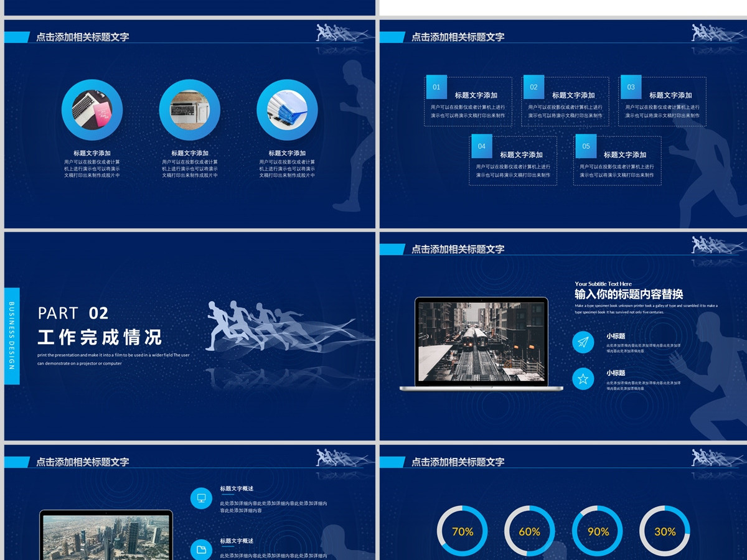
Task: Click 标题文字添加 in the 01 box
Action: [476, 95]
